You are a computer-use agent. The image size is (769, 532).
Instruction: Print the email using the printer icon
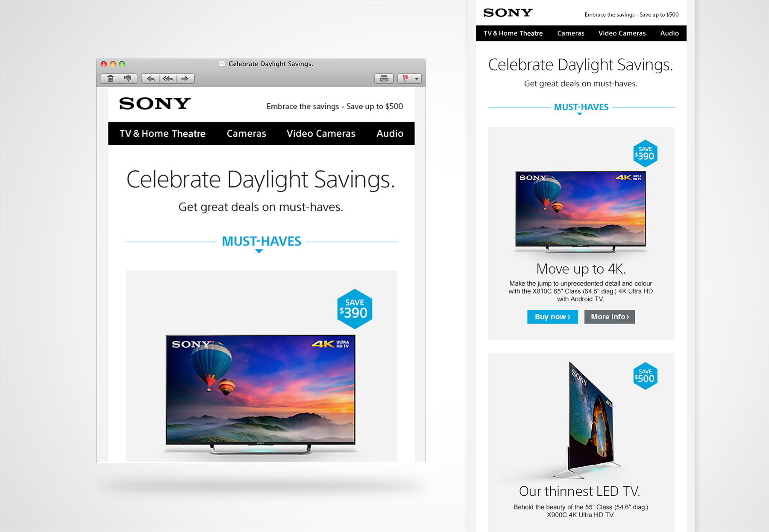point(384,79)
